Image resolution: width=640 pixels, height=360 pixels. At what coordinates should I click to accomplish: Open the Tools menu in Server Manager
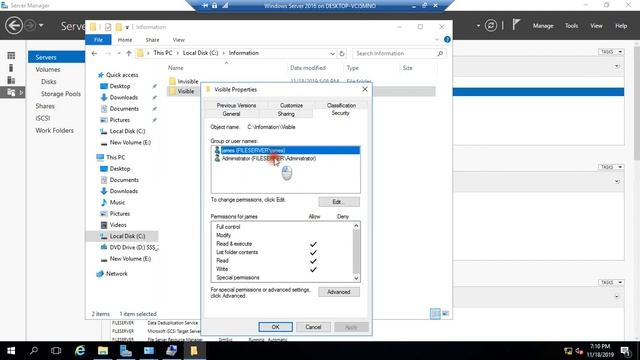(571, 26)
